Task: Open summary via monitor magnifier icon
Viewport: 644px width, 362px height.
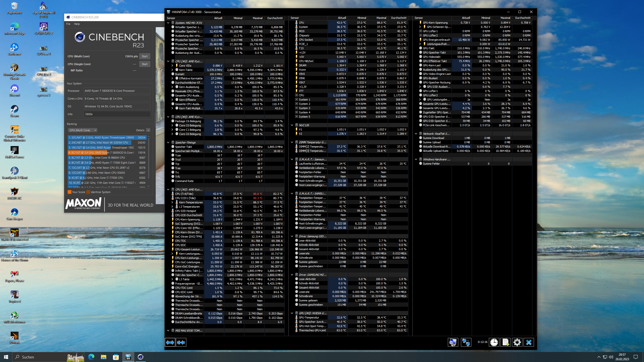Action: point(453,342)
